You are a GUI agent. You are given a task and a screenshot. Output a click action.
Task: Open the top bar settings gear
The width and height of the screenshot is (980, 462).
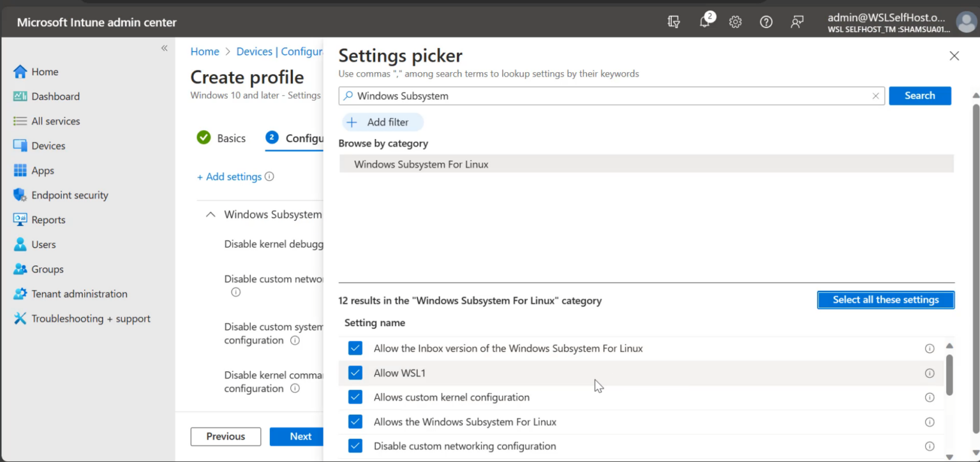pos(735,21)
